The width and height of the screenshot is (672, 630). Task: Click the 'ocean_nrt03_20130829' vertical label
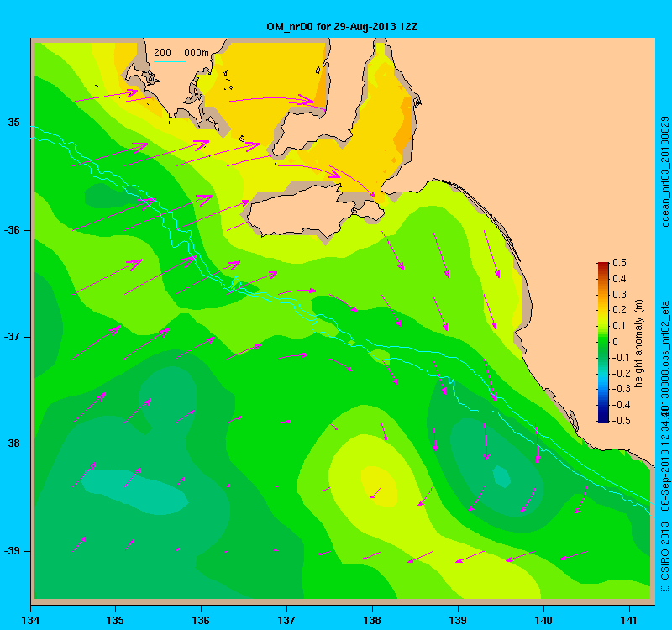click(x=665, y=171)
